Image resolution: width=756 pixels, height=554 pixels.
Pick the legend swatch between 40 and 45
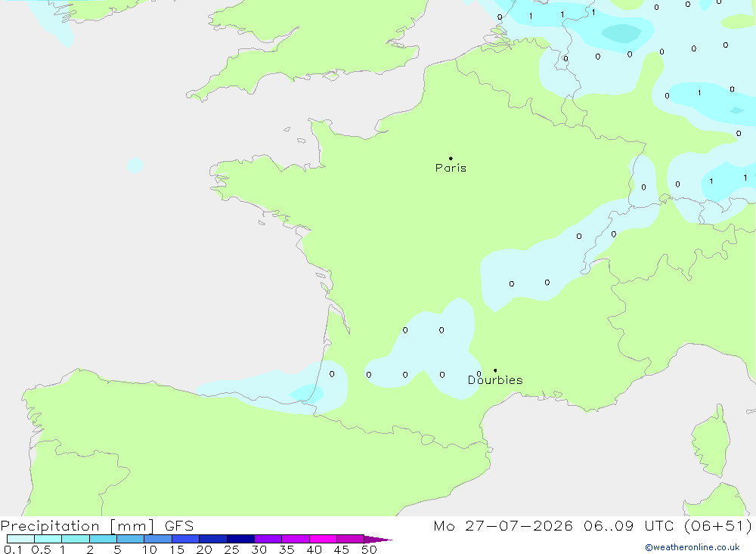323,539
